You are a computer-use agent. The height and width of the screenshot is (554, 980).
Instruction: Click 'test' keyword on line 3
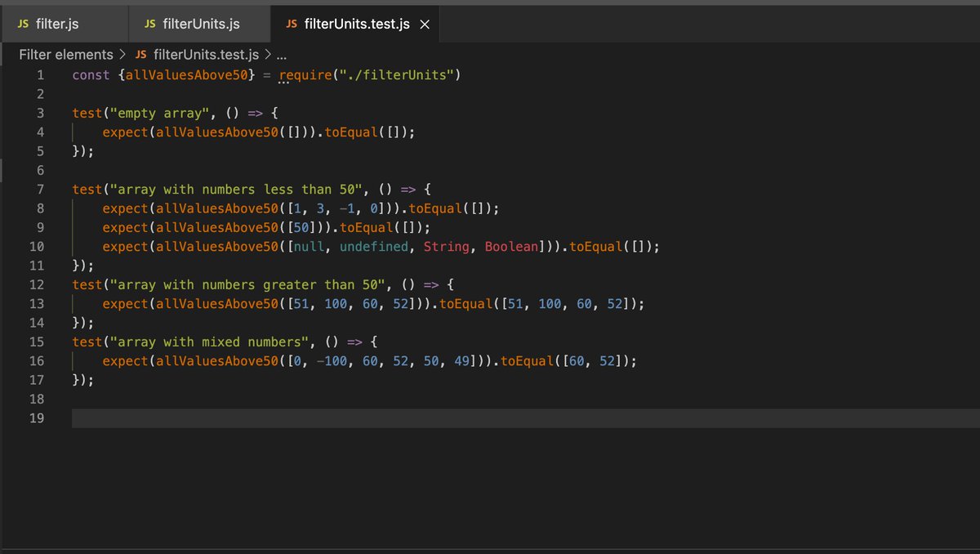(87, 114)
